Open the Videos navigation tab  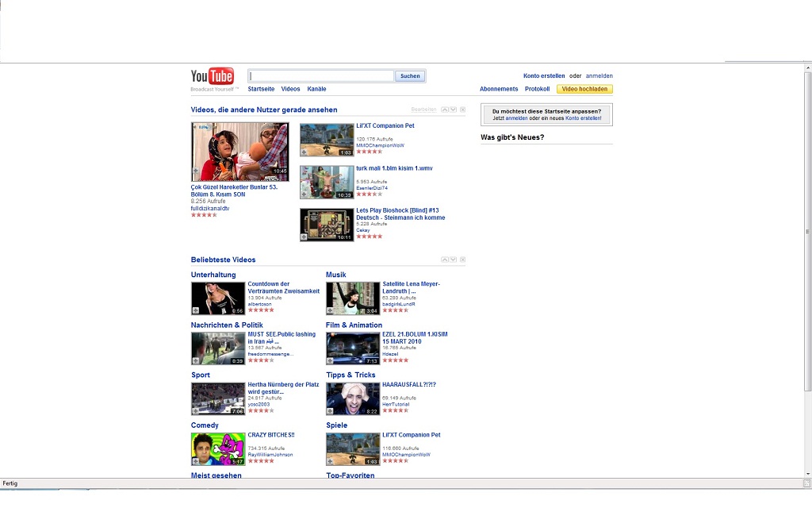coord(290,89)
